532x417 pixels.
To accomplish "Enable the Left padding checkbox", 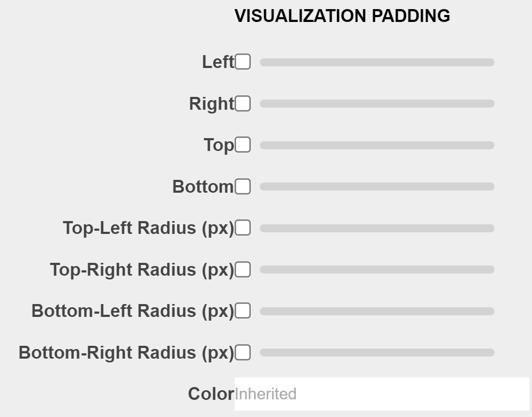I will (243, 62).
